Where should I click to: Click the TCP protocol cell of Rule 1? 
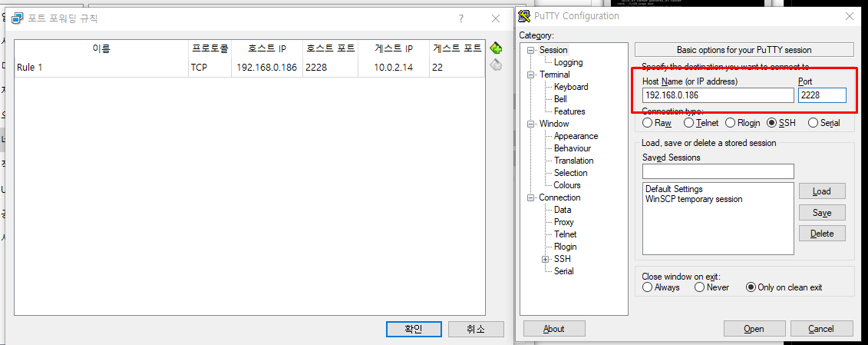(x=210, y=68)
